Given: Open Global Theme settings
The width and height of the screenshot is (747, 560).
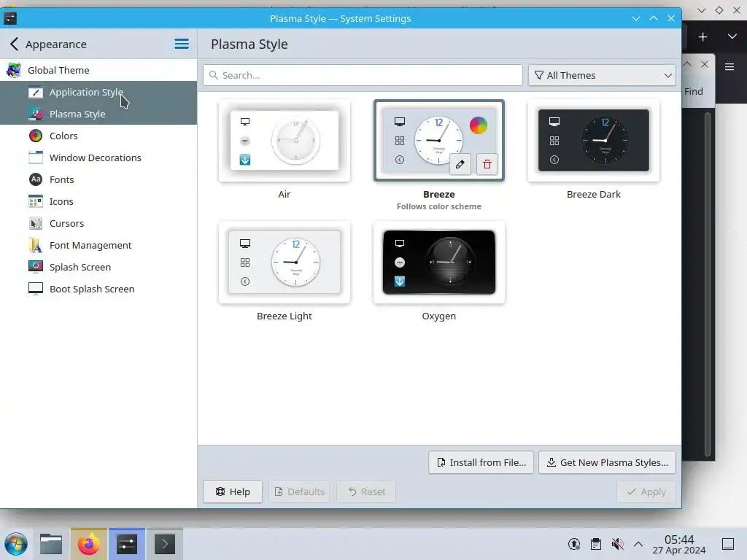Looking at the screenshot, I should [x=98, y=70].
